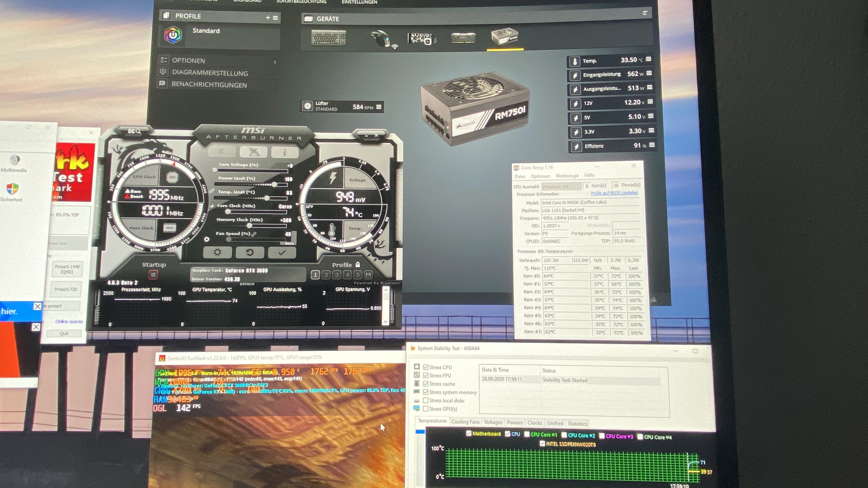Viewport: 868px width, 488px height.
Task: Select Afterburner profile slot 5
Action: point(358,275)
